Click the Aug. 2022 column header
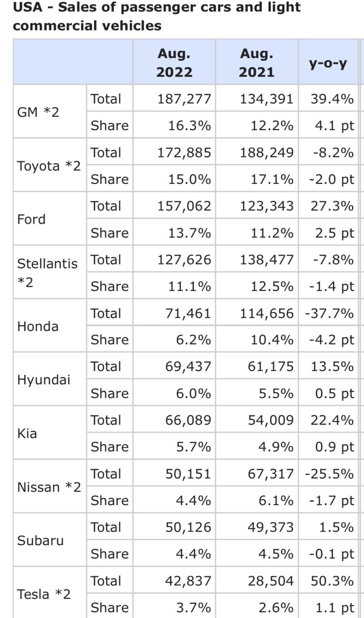Viewport: 364px width, 618px height. [174, 63]
